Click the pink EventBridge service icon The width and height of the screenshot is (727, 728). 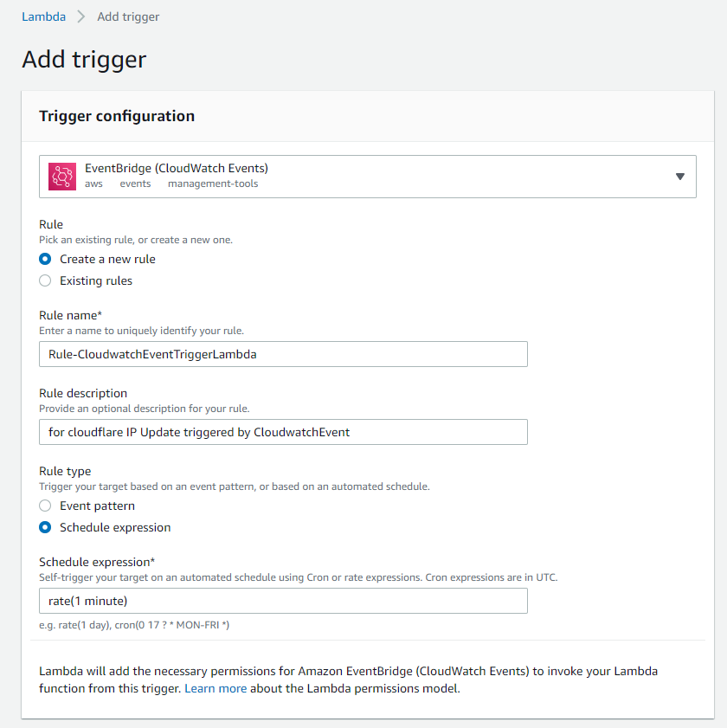[62, 176]
